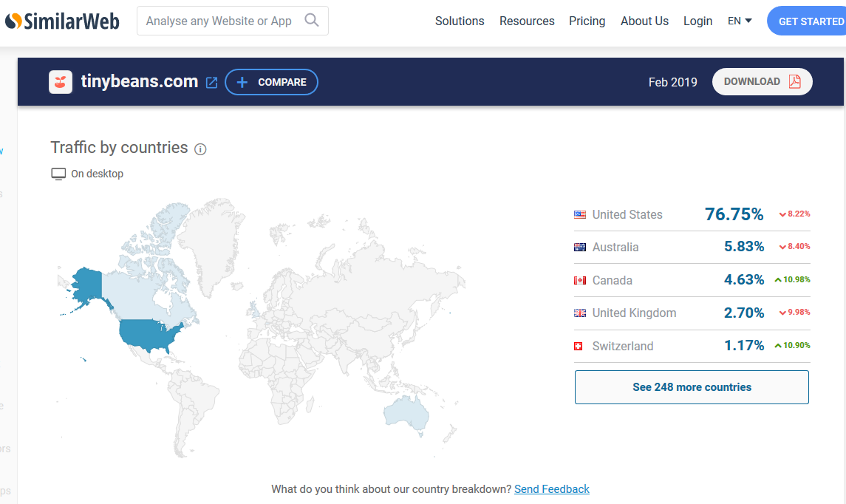This screenshot has width=846, height=504.
Task: Click the GET STARTED button
Action: coord(807,21)
